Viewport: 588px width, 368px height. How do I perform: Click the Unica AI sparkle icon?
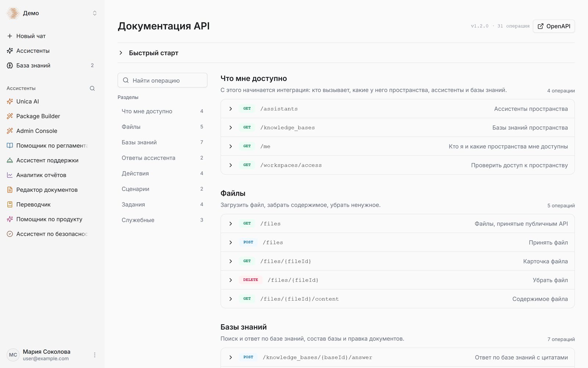tap(10, 102)
